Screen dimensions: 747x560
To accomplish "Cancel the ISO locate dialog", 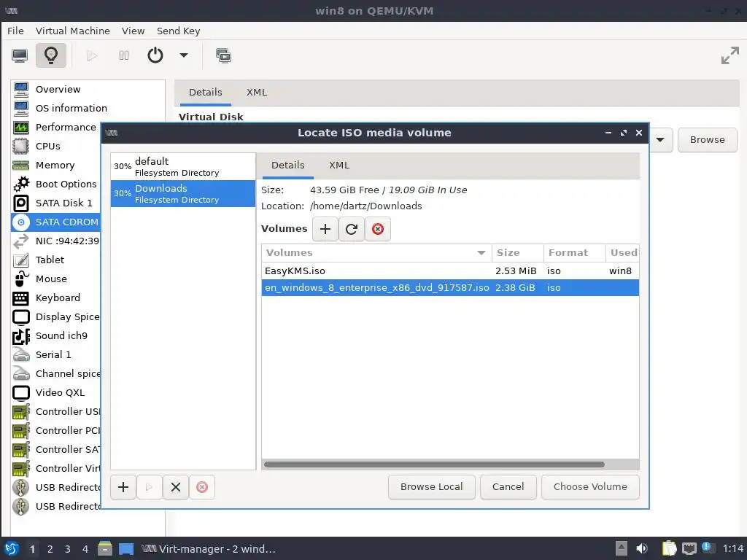I will (508, 486).
